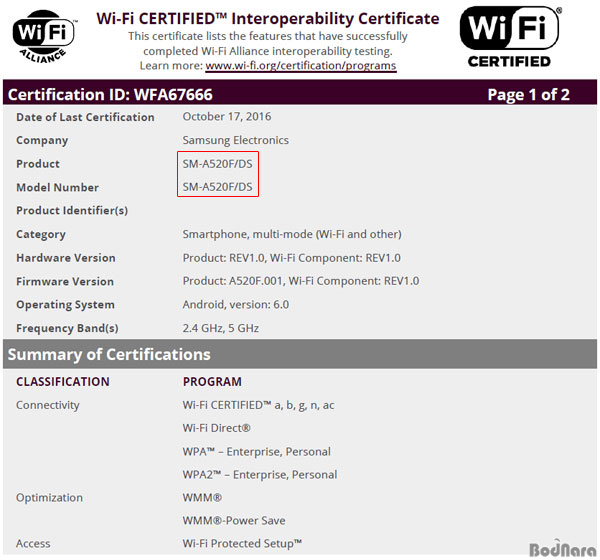
Task: Select the Samsung Electronics company value
Action: 236,140
